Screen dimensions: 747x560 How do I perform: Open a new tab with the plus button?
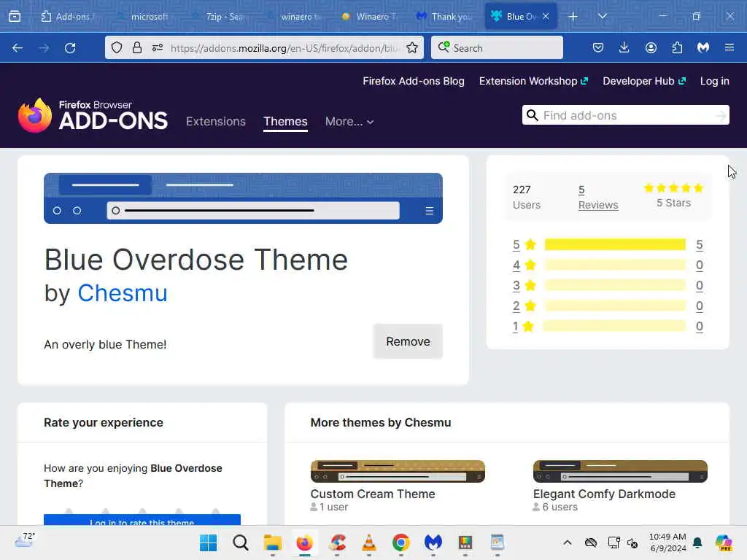point(573,17)
